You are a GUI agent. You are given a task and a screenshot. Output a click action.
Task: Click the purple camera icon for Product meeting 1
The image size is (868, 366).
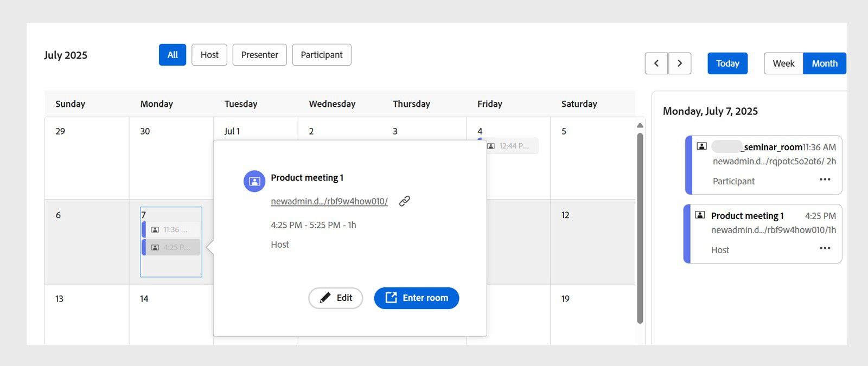(x=253, y=181)
